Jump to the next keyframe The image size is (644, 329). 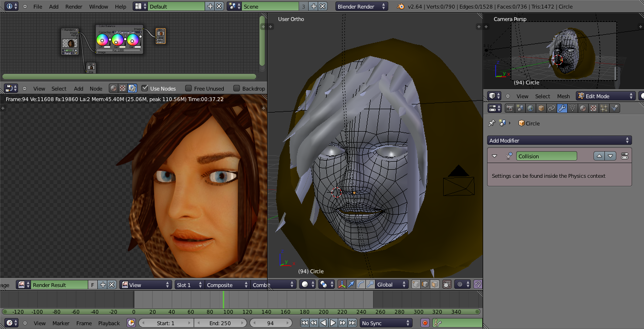343,323
